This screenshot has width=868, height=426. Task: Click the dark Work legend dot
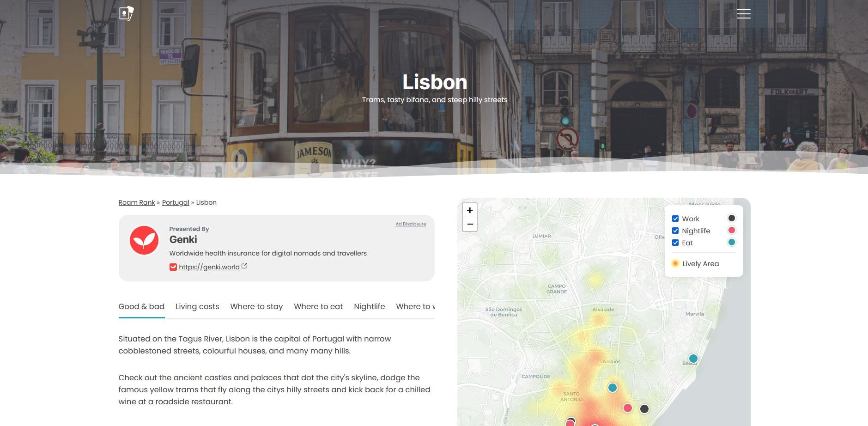point(732,218)
